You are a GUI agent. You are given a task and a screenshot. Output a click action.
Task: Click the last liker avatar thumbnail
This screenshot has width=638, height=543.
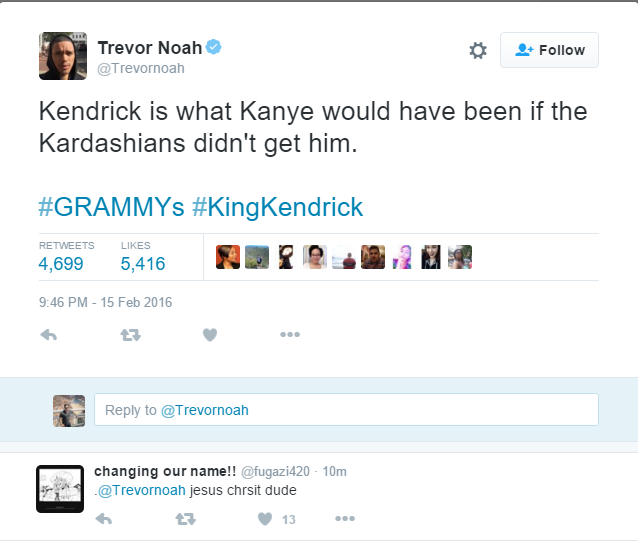click(460, 257)
